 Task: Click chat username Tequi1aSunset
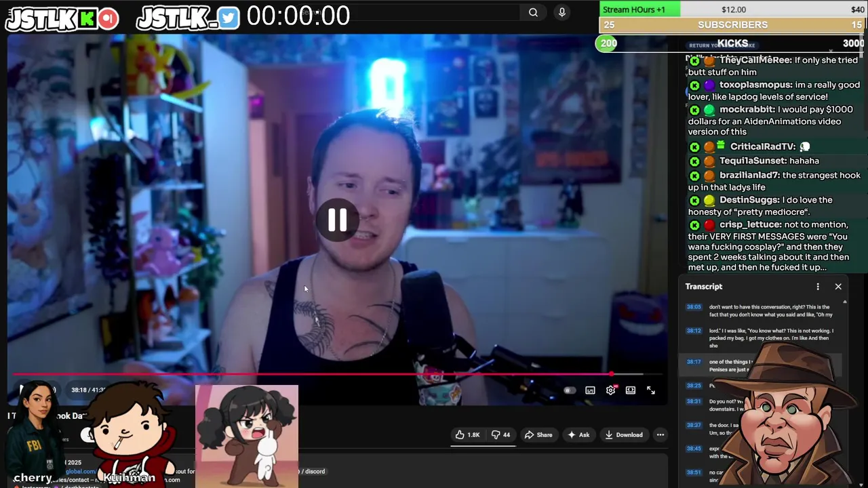[x=753, y=161]
